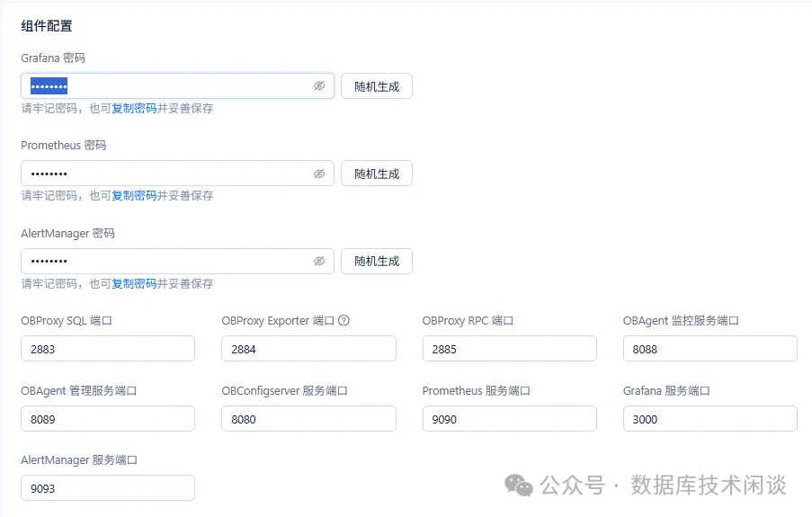The image size is (812, 517).
Task: Copy the AlertManager password via 复制密码 link
Action: pos(134,284)
